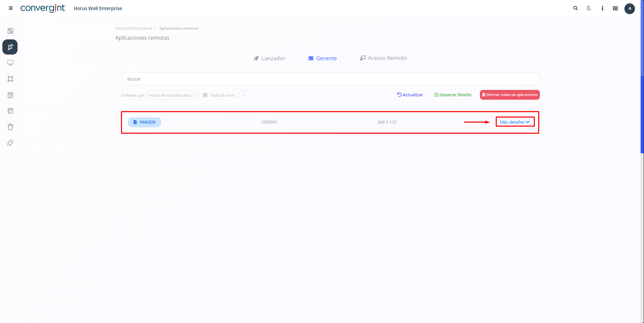Open the user avatar menu
Image resolution: width=644 pixels, height=323 pixels.
pos(630,9)
